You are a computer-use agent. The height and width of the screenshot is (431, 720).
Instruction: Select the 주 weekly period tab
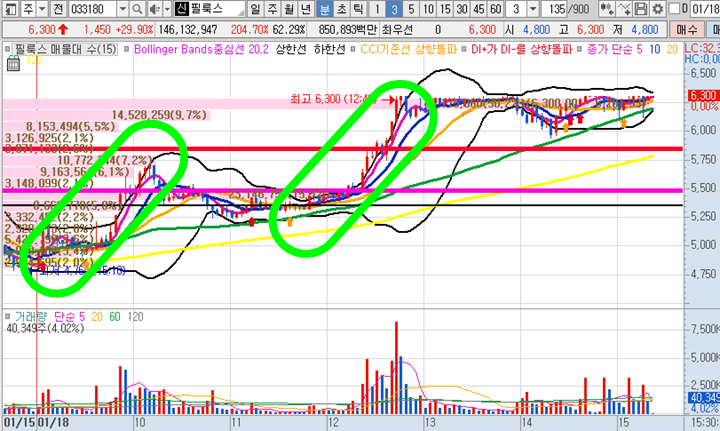tap(273, 9)
